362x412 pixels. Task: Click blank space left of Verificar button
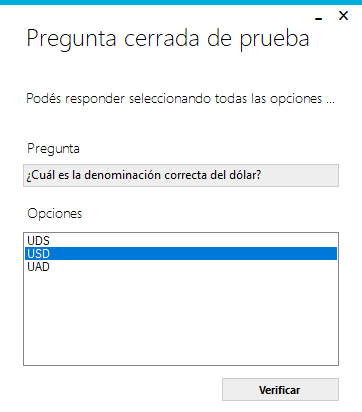click(x=122, y=389)
